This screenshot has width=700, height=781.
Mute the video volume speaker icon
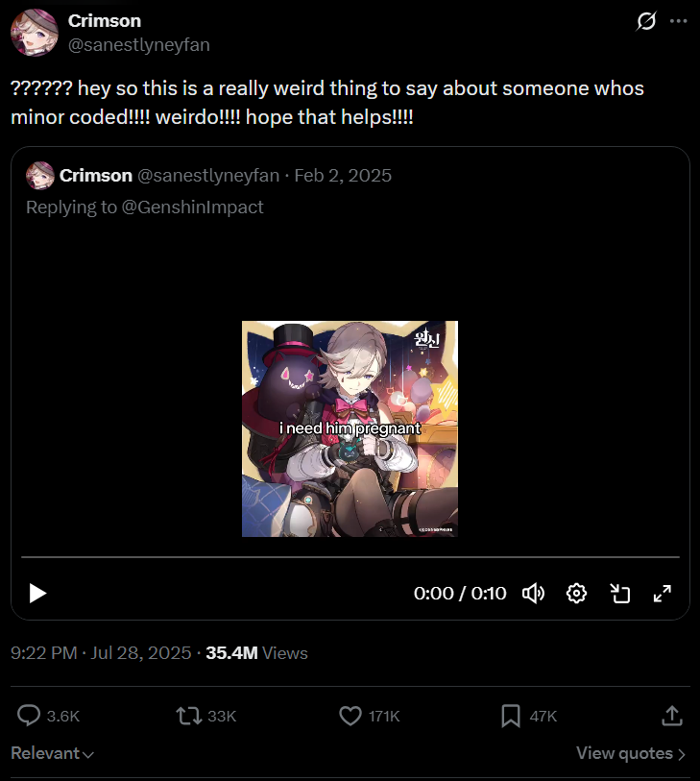pos(533,594)
